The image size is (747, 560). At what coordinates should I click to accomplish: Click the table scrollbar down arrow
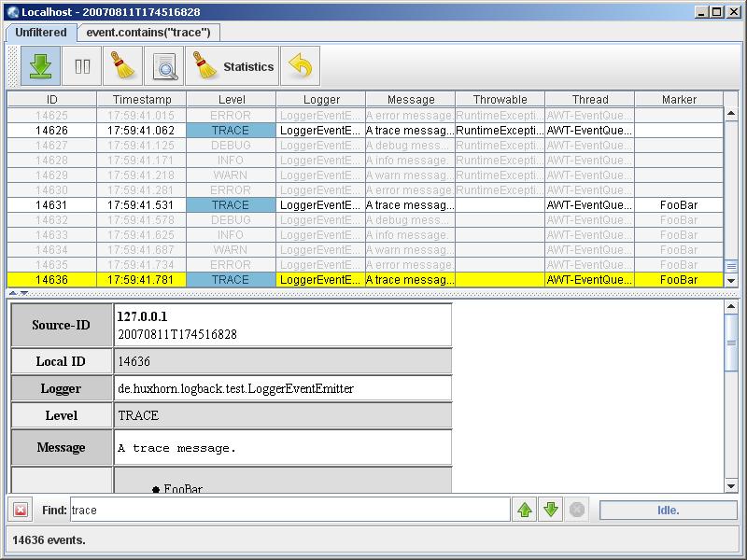(730, 280)
